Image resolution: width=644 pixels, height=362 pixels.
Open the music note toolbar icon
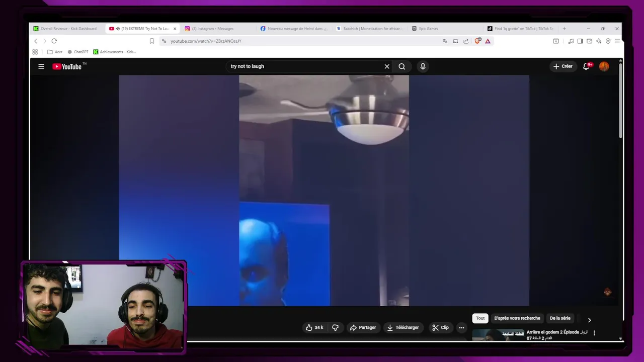pyautogui.click(x=571, y=41)
